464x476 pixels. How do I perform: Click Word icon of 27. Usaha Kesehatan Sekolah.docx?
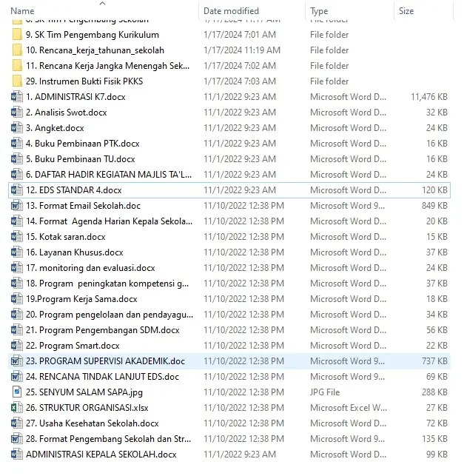pyautogui.click(x=17, y=423)
